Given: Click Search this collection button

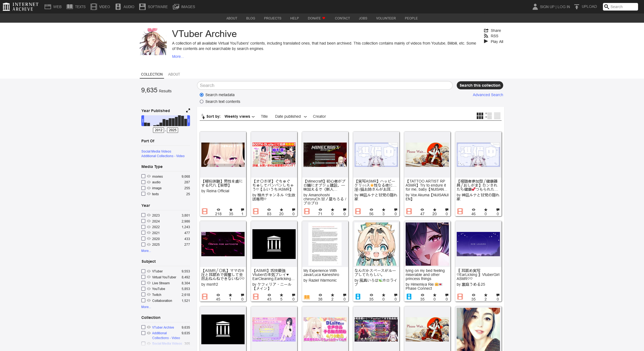Looking at the screenshot, I should tap(480, 85).
